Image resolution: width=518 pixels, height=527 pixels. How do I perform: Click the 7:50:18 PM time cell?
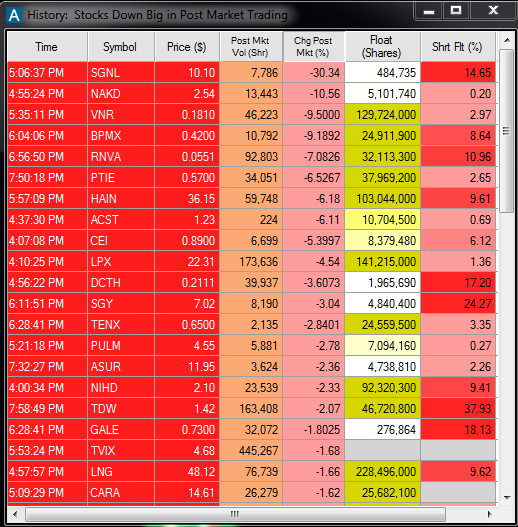47,177
